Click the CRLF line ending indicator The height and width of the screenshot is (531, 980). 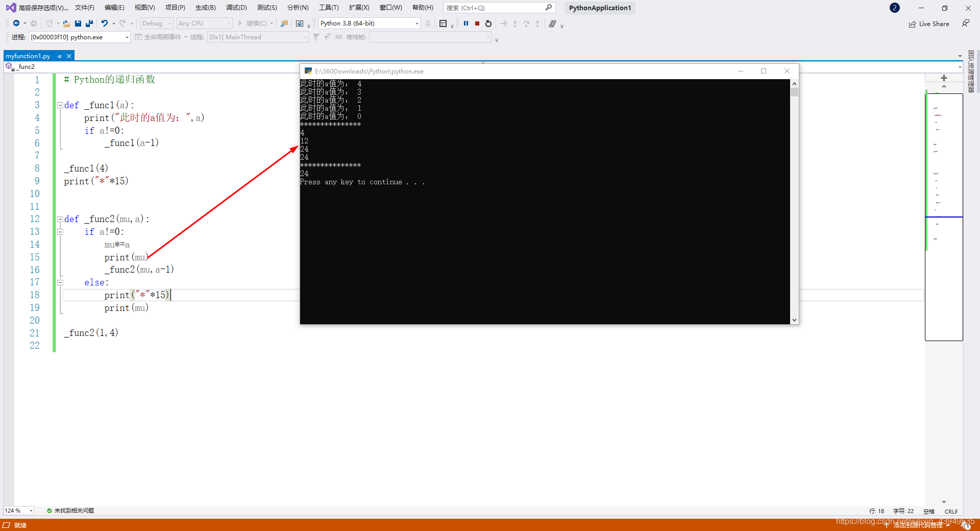(951, 511)
